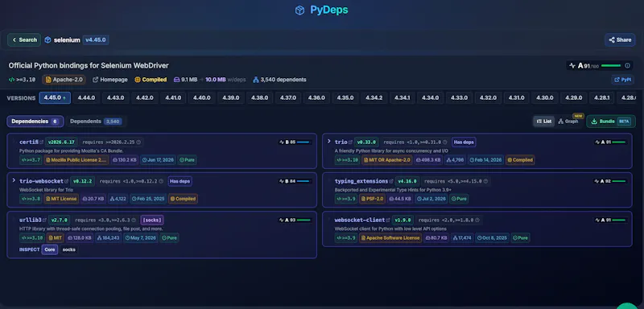The width and height of the screenshot is (644, 309).
Task: Switch to List view
Action: [544, 121]
